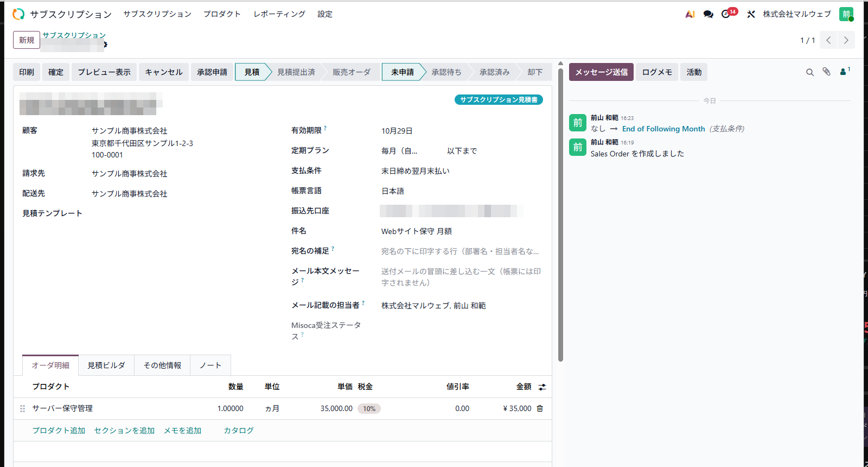Show followers via the person icon

tap(845, 71)
